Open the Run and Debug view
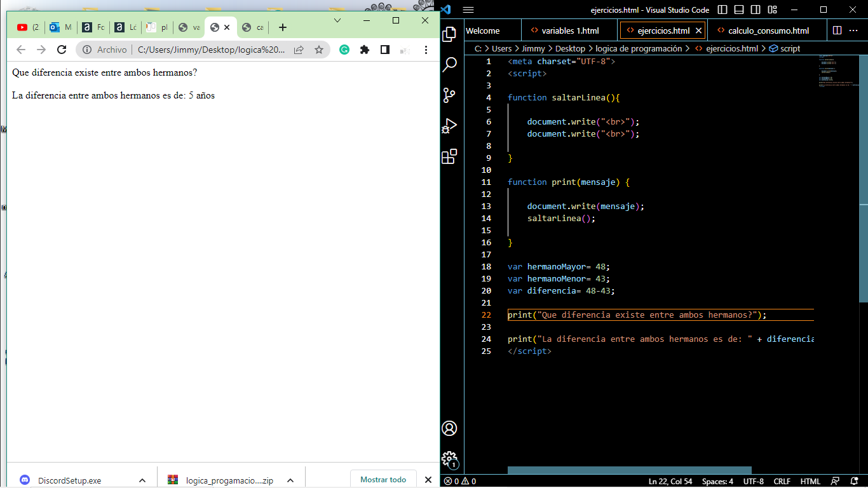Viewport: 868px width, 488px height. click(449, 126)
